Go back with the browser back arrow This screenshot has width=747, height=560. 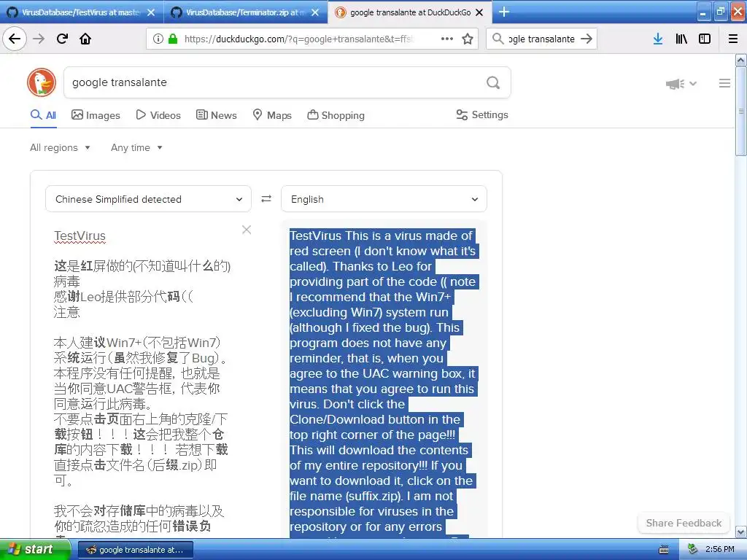[15, 39]
